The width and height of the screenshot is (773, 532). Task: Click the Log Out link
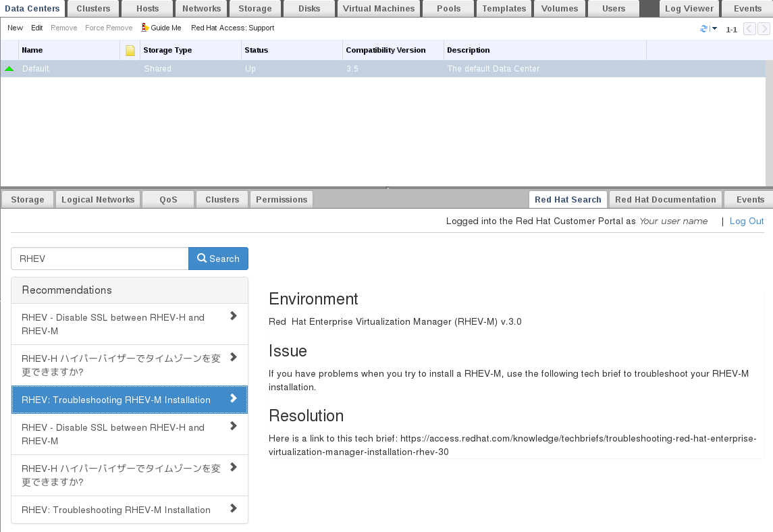[x=747, y=221]
